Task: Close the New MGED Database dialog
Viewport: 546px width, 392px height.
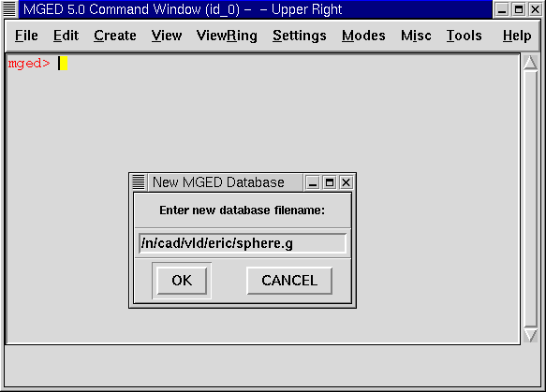Action: 346,182
